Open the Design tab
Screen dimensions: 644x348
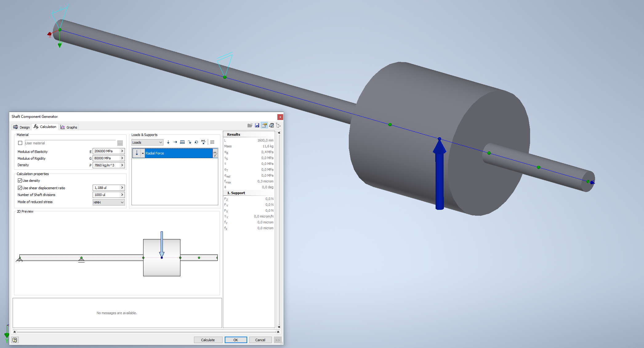pos(21,127)
